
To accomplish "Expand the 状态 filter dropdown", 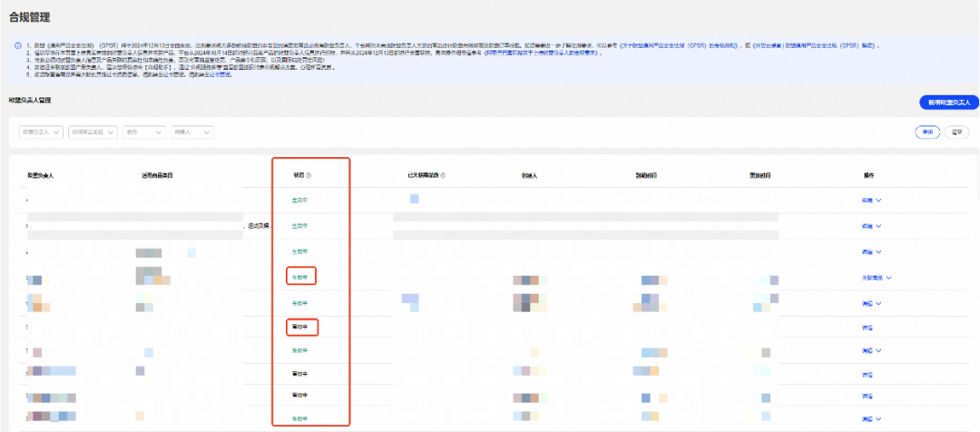I will [142, 132].
